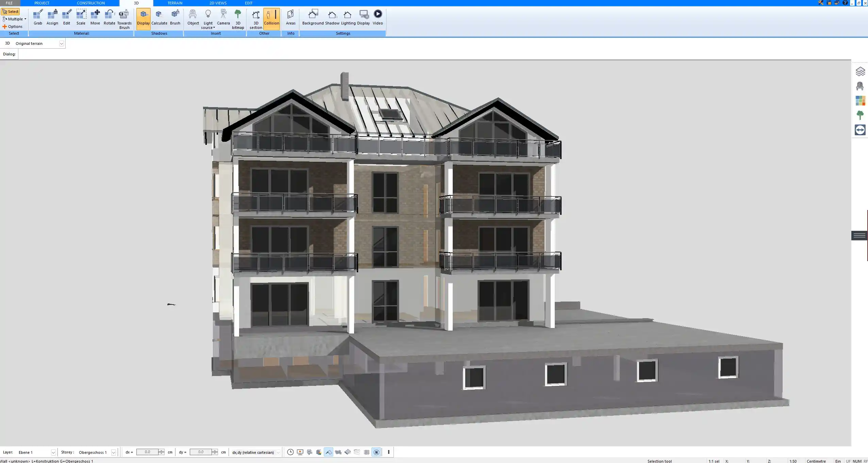Open the materials color catalog in the sidebar
Viewport: 868px width, 463px height.
pos(860,100)
